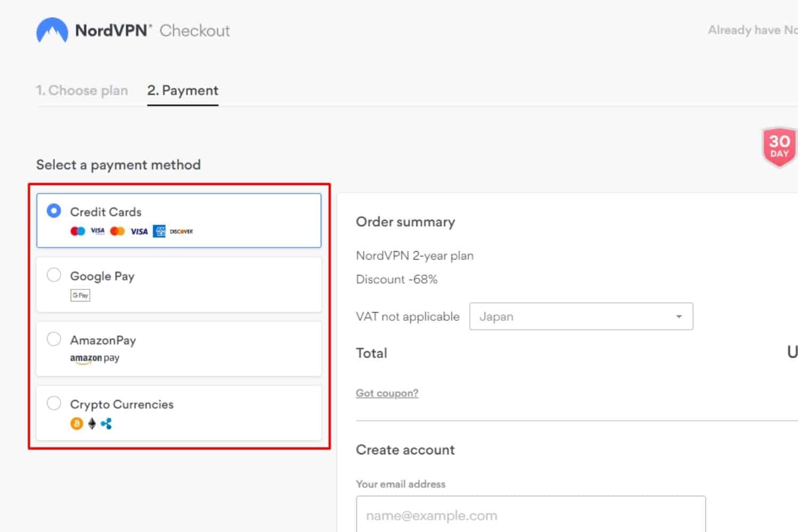Click the Got coupon link
The height and width of the screenshot is (532, 798).
pyautogui.click(x=387, y=393)
